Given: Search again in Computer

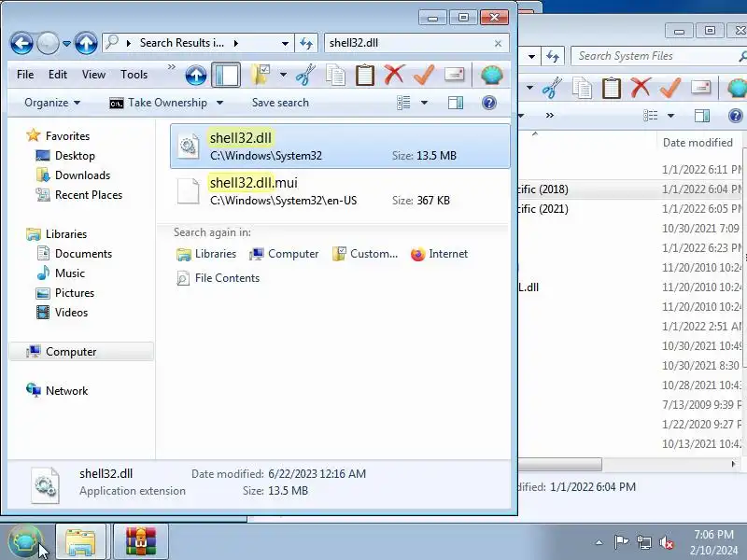Looking at the screenshot, I should point(284,254).
